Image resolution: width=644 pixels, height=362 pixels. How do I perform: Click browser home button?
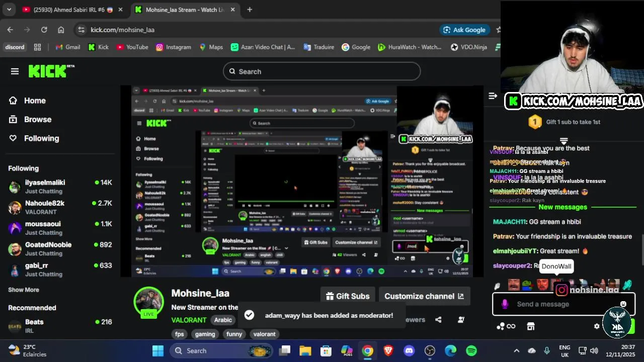[x=61, y=30]
